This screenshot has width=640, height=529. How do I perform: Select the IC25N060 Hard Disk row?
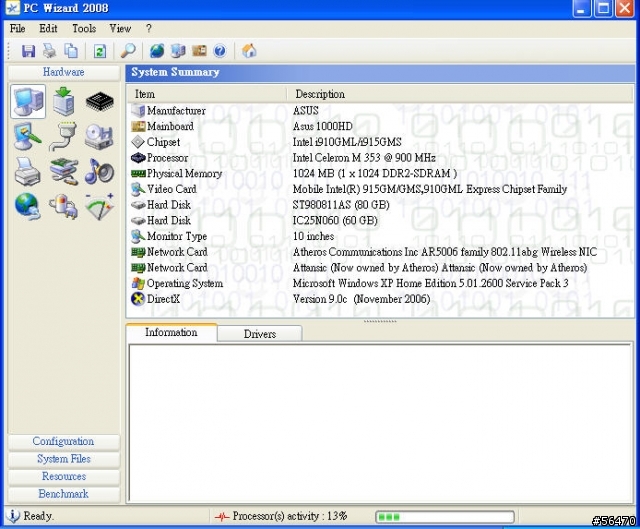coord(380,220)
